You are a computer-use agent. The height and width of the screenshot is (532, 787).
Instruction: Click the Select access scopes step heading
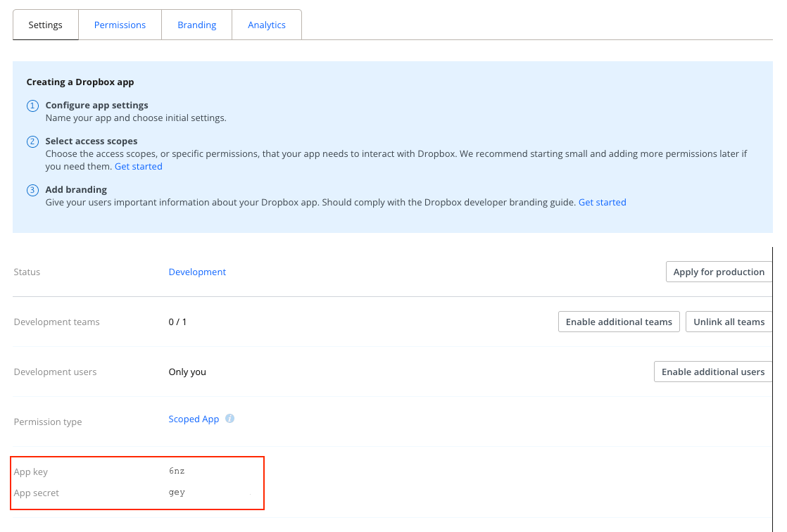point(92,141)
